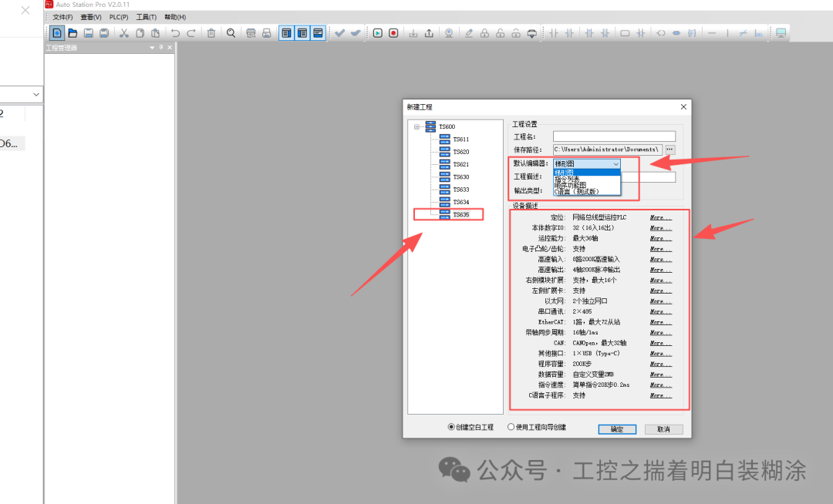This screenshot has height=504, width=833.
Task: Open the 文件(F) menu
Action: 62,18
